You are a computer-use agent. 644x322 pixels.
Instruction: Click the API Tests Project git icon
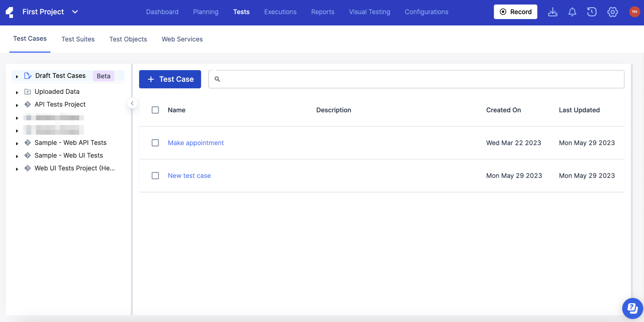[x=27, y=104]
